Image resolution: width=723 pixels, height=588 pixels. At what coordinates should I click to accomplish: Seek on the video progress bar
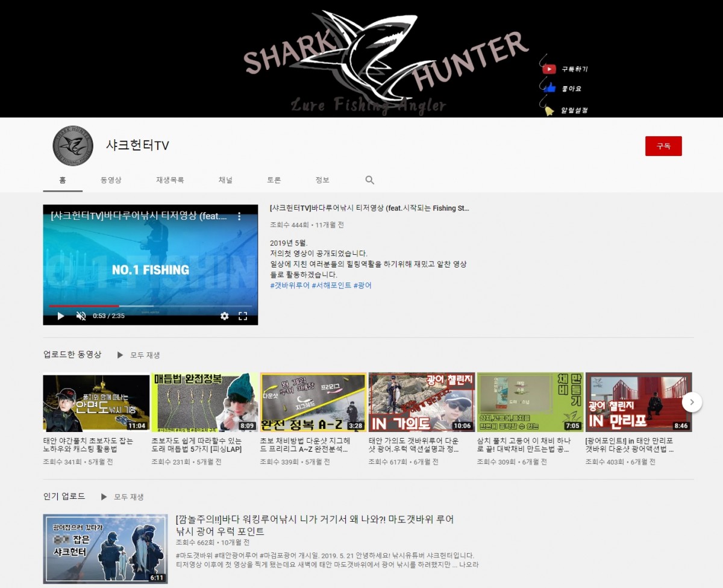point(151,306)
